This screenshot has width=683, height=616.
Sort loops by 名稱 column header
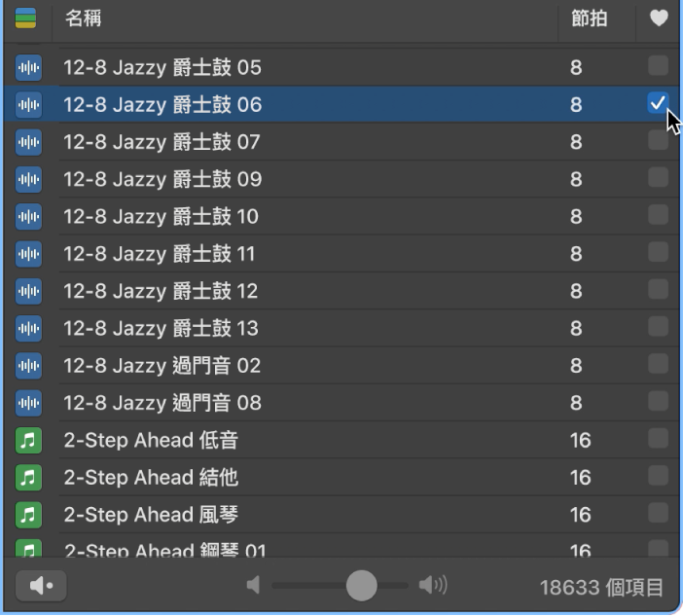pyautogui.click(x=84, y=18)
